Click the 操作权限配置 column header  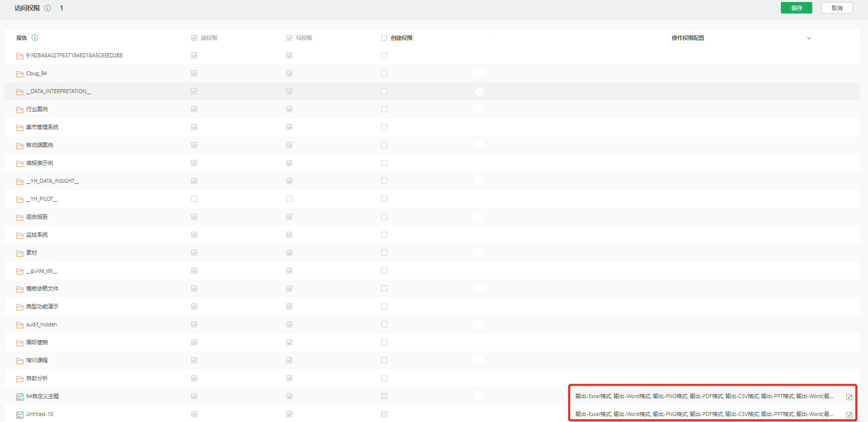click(x=687, y=38)
